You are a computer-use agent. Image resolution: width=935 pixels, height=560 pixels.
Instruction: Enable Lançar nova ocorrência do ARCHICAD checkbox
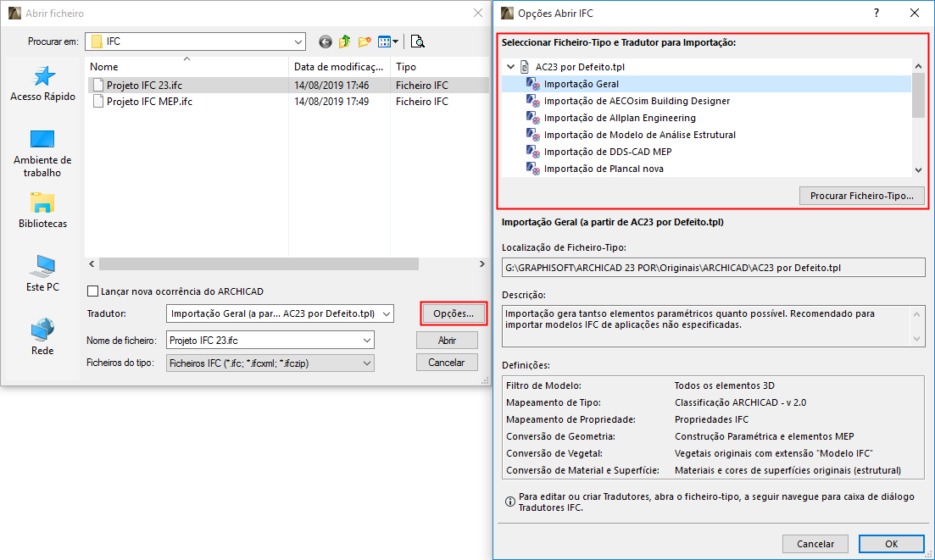point(92,291)
